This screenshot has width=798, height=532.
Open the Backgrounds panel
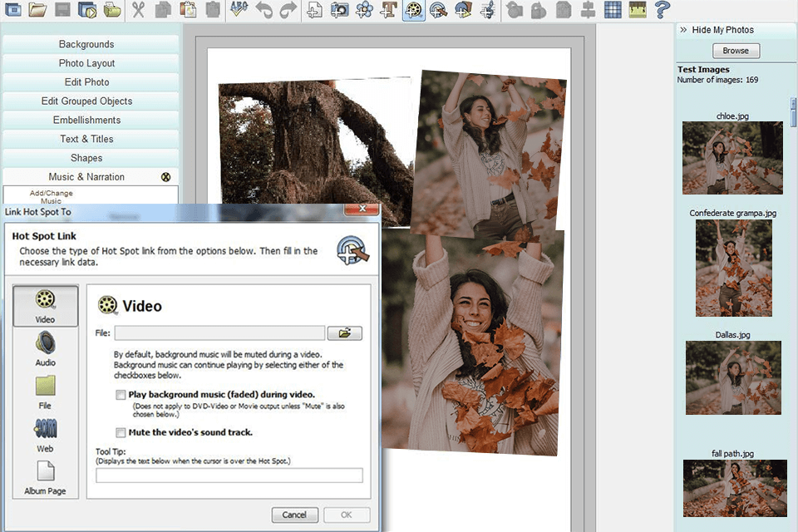point(91,44)
